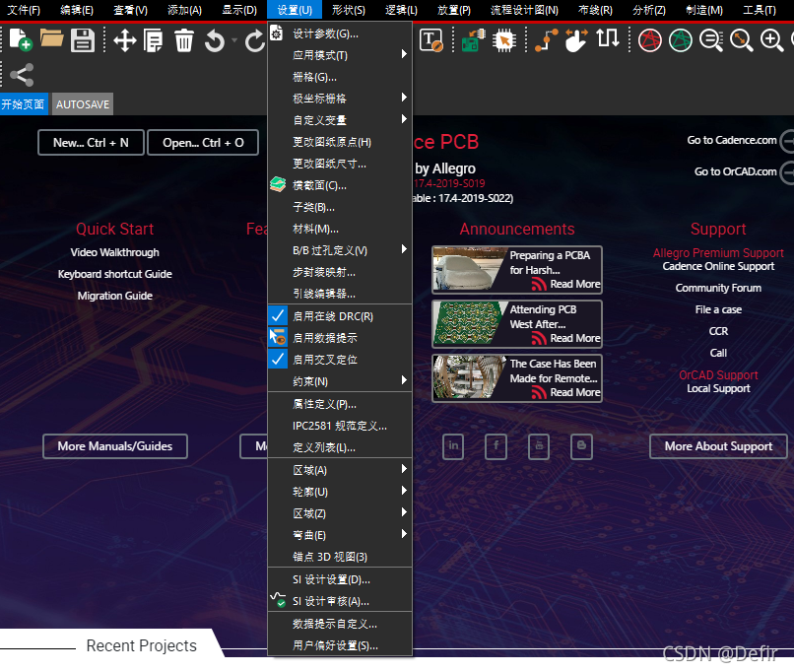Screen dimensions: 794x672
Task: Click the red Unrats All icon
Action: coord(650,40)
